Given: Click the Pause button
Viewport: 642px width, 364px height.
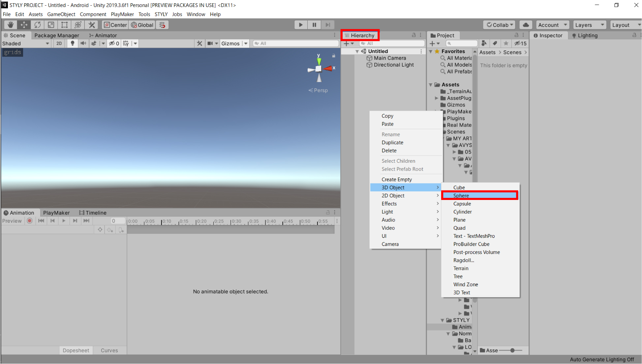Looking at the screenshot, I should (x=314, y=25).
